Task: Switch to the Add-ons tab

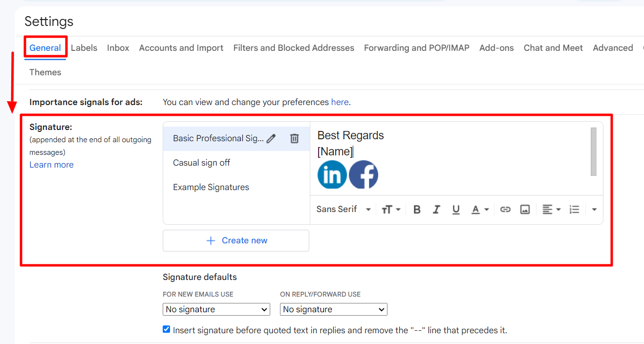Action: point(496,48)
